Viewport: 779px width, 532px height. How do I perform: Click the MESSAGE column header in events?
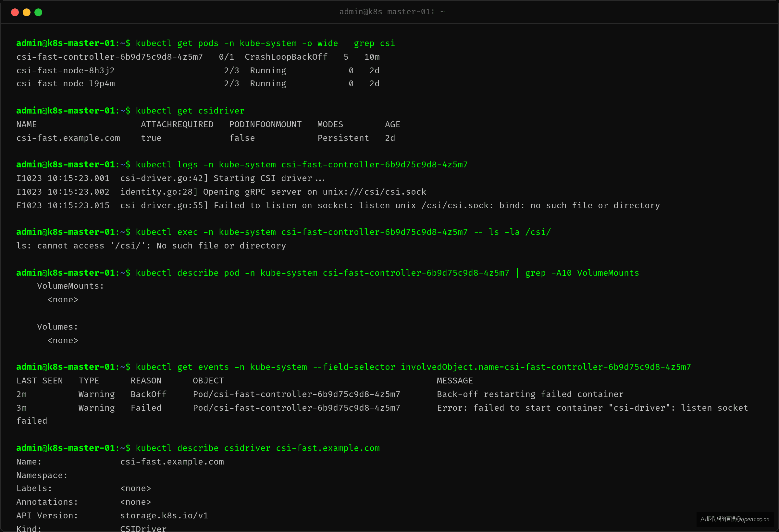pos(455,381)
